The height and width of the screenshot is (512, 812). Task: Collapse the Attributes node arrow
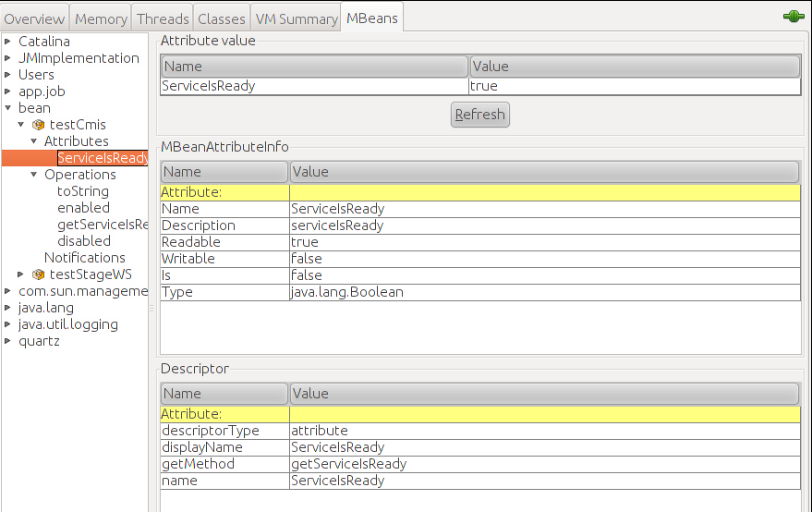[34, 141]
